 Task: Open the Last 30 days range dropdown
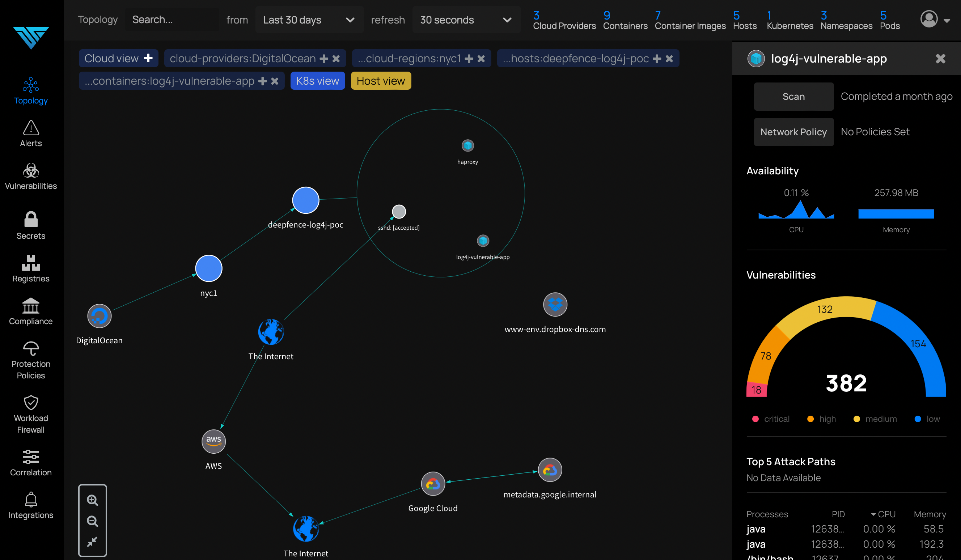(309, 20)
